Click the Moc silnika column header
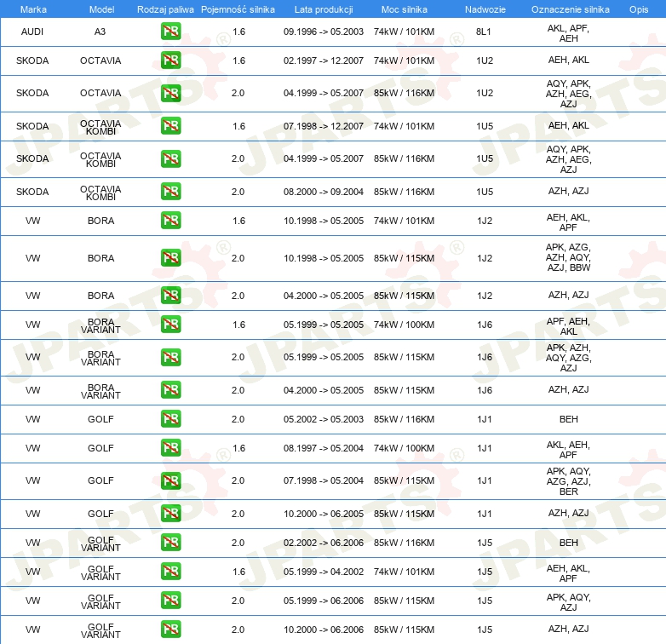The width and height of the screenshot is (666, 644). pyautogui.click(x=404, y=9)
